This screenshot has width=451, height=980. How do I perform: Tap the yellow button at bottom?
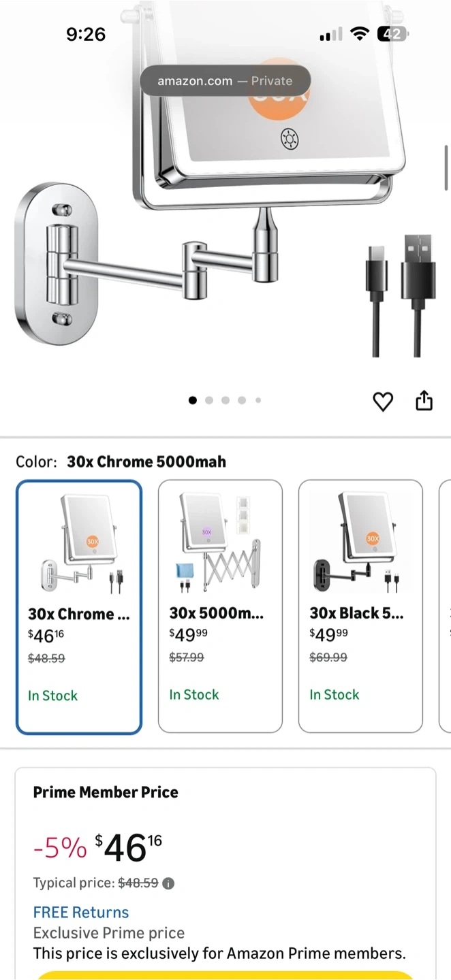point(226,975)
